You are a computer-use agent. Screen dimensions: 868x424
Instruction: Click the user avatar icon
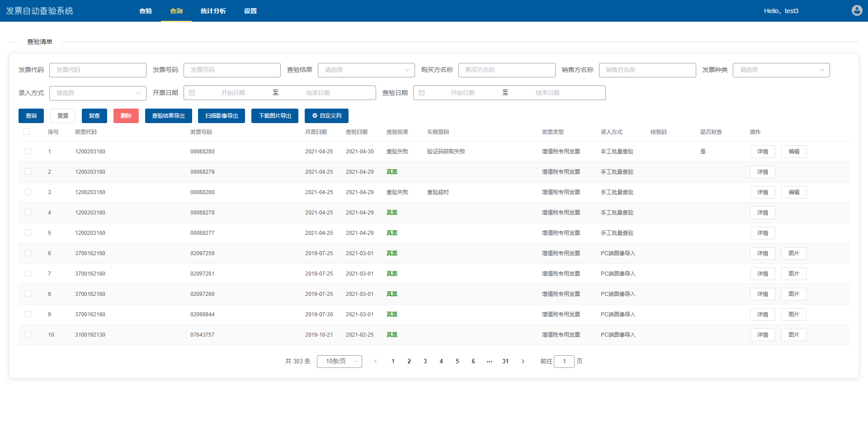[x=857, y=10]
